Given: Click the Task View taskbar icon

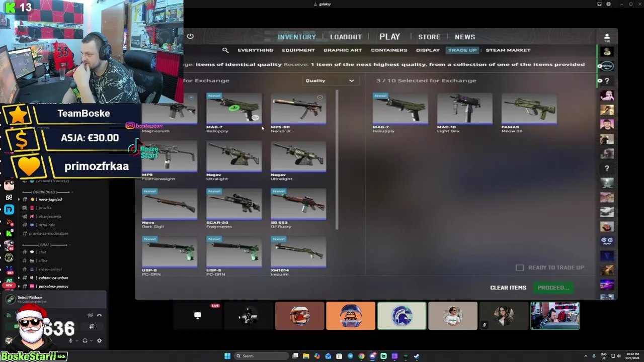Looking at the screenshot, I should [295, 356].
